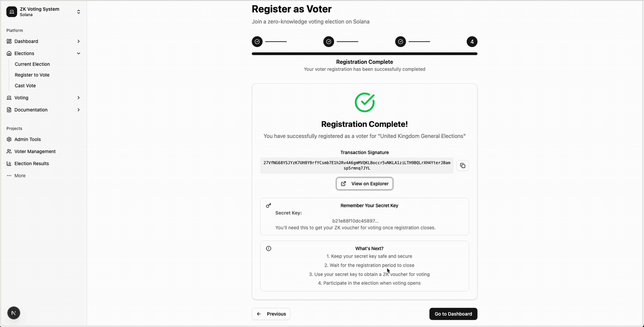Screen dimensions: 644x327
Task: Click the Voter Management people icon
Action: pos(9,151)
